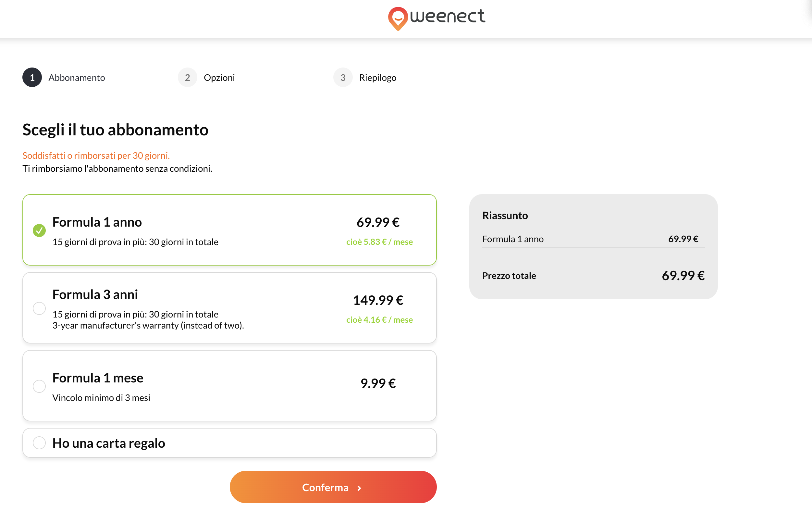The width and height of the screenshot is (812, 511).
Task: Click the weenect pin logo icon
Action: coord(398,19)
